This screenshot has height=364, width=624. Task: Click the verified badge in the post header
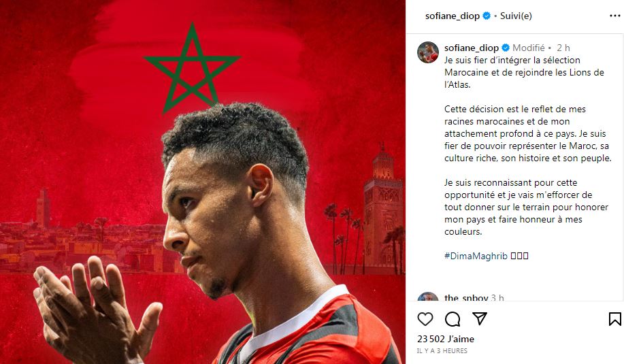coord(487,16)
